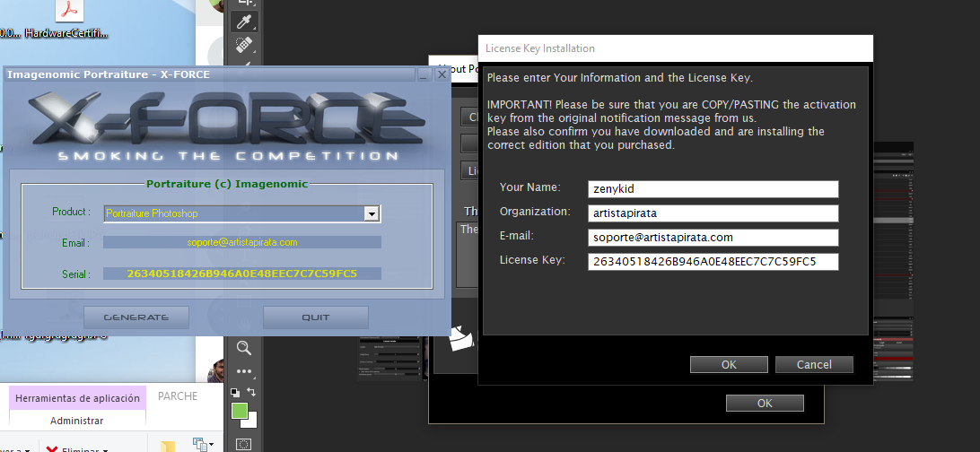Click the GENERATE button in X-FORCE
Screen dimensions: 980x452
tap(136, 317)
